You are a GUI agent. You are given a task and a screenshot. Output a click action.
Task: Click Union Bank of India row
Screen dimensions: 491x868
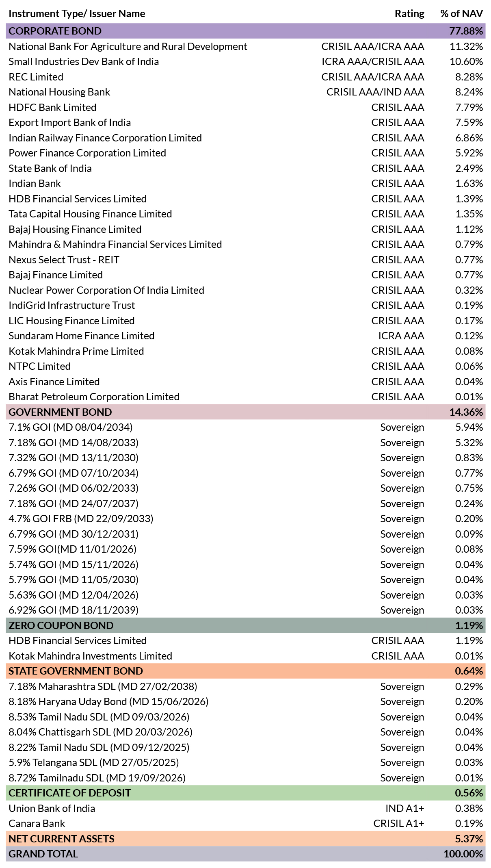(245, 808)
